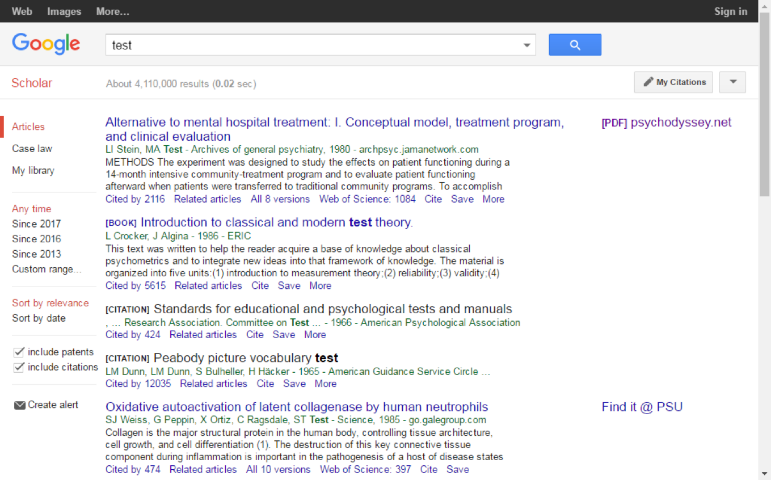Sort results by date

click(39, 318)
